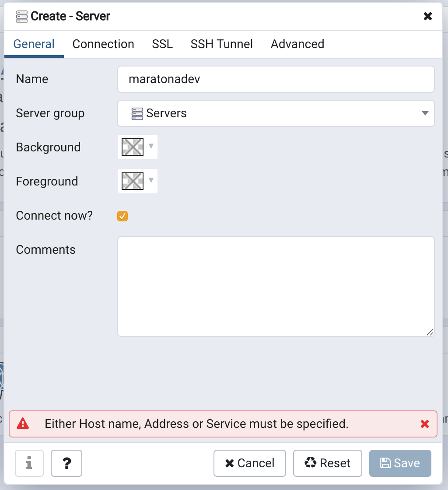Switch to the Connection tab
This screenshot has height=490, width=448.
tap(103, 44)
